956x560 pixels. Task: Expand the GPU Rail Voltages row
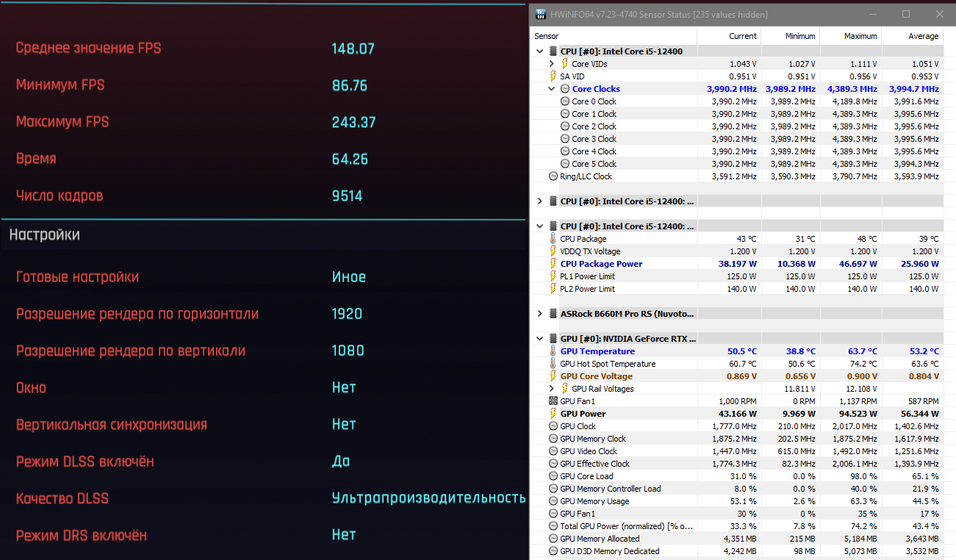pos(552,389)
